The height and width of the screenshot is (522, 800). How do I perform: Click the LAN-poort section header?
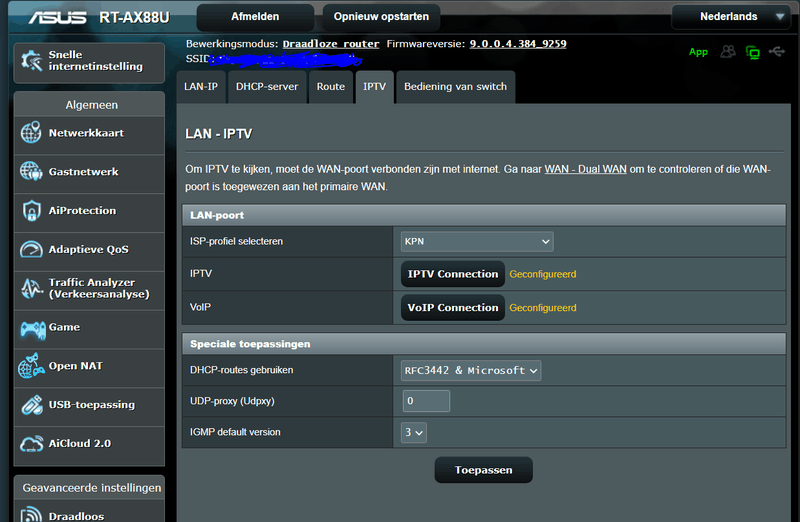click(x=484, y=215)
